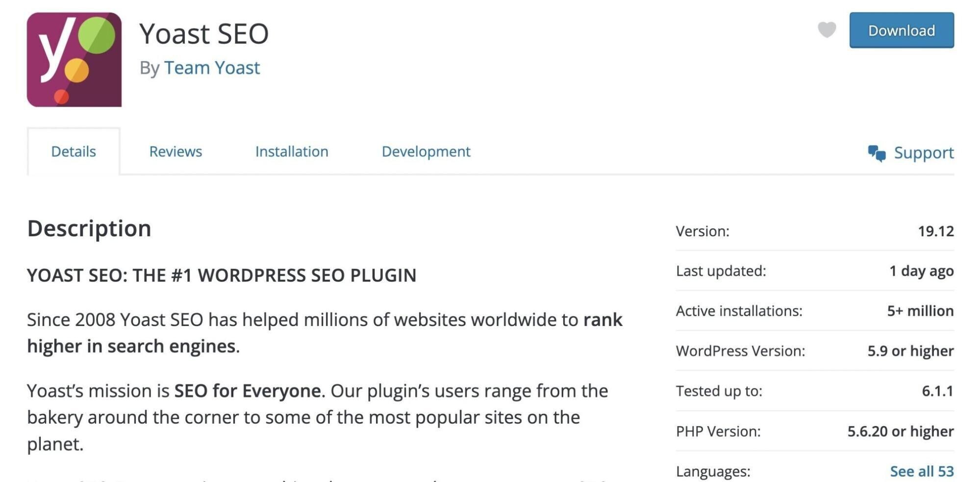The image size is (980, 482).
Task: Click the WordPress Version 5.9 or higher text
Action: (910, 351)
